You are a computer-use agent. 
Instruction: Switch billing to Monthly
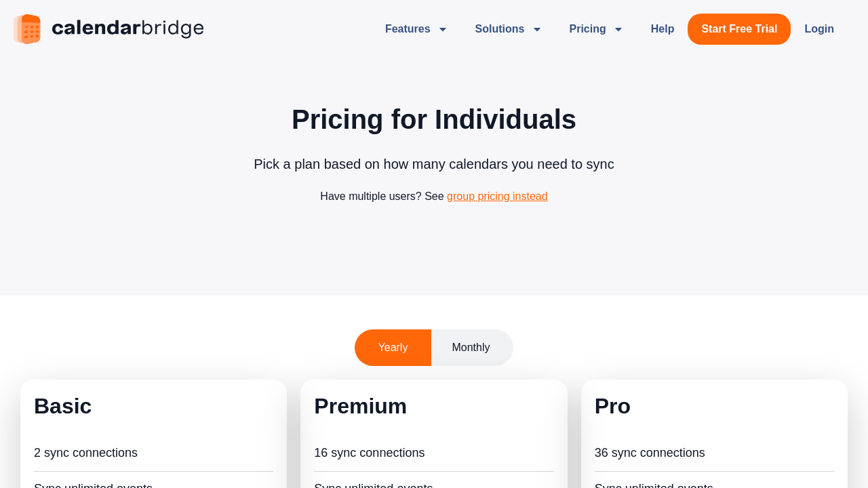click(471, 348)
